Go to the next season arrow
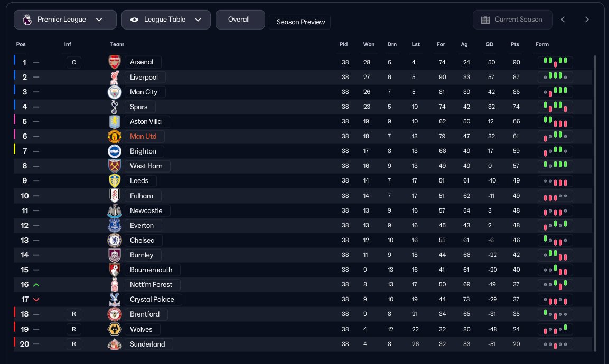The width and height of the screenshot is (609, 364). [x=587, y=20]
